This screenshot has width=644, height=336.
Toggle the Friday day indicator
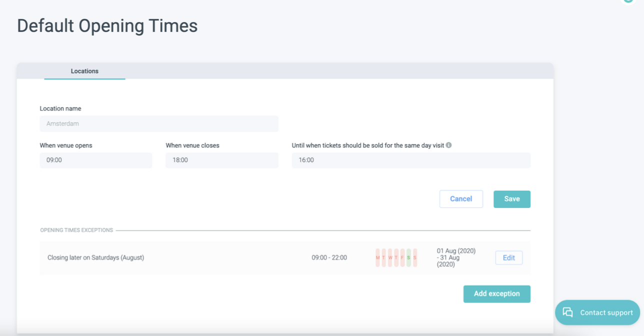(402, 258)
